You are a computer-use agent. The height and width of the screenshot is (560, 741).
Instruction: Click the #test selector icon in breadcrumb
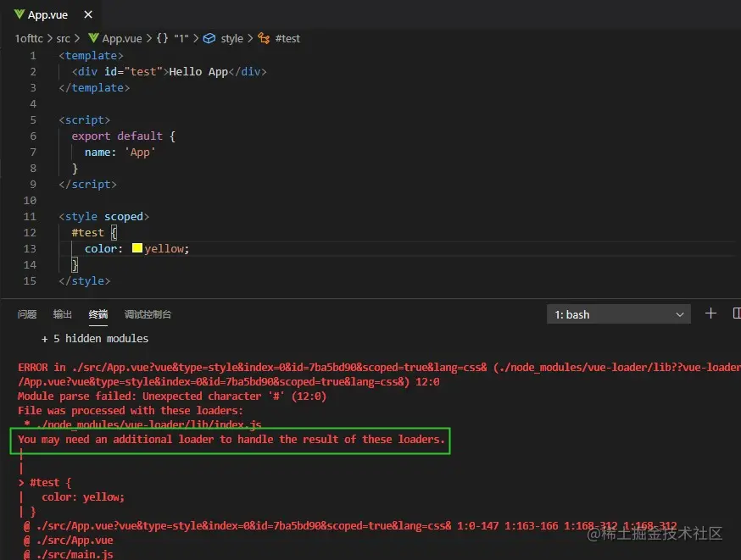pos(264,38)
